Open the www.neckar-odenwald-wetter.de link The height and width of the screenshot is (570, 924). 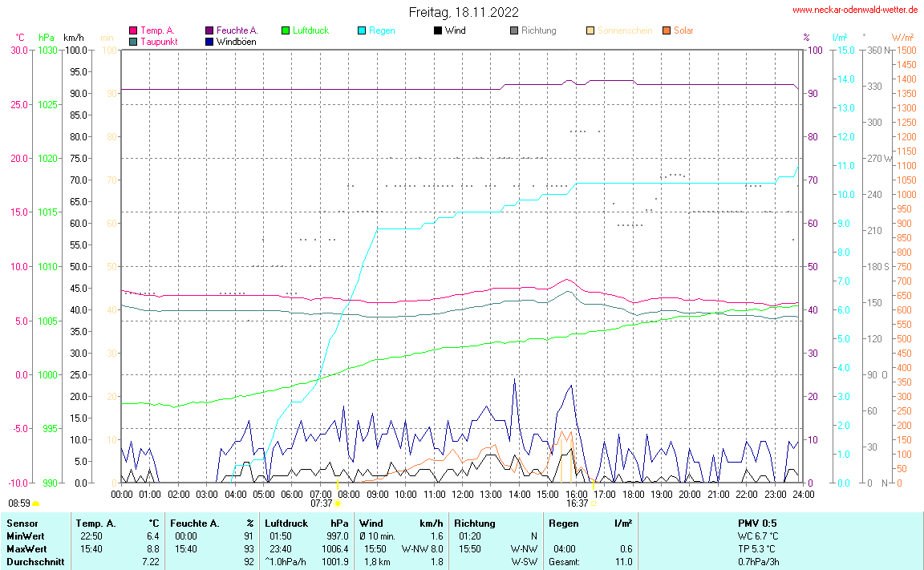(x=855, y=10)
